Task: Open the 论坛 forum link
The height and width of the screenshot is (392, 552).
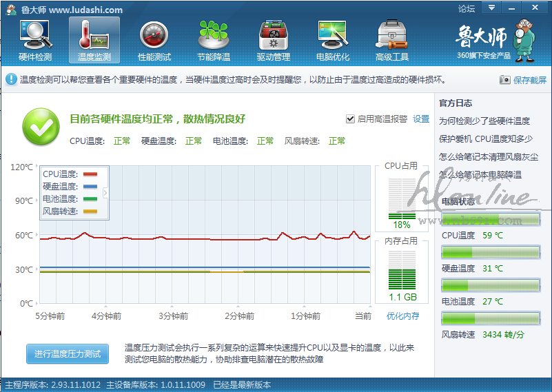Action: pos(467,9)
